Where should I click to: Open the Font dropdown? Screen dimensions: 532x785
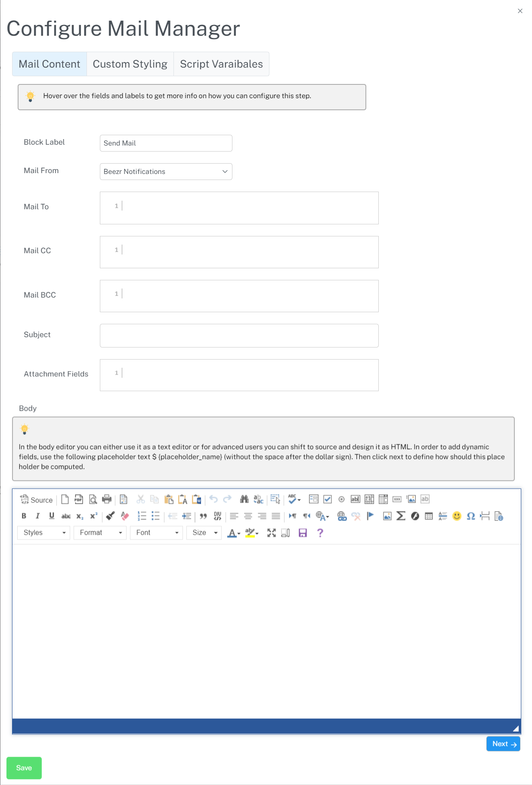(x=157, y=533)
